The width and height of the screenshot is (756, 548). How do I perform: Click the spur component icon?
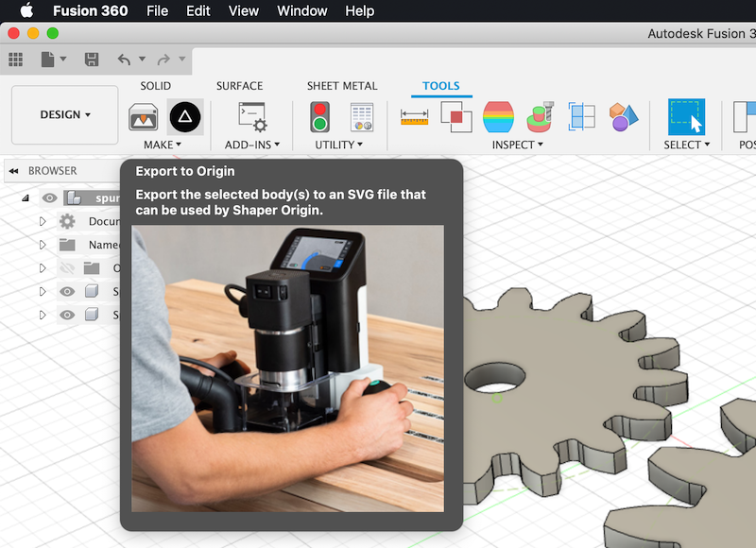(75, 197)
